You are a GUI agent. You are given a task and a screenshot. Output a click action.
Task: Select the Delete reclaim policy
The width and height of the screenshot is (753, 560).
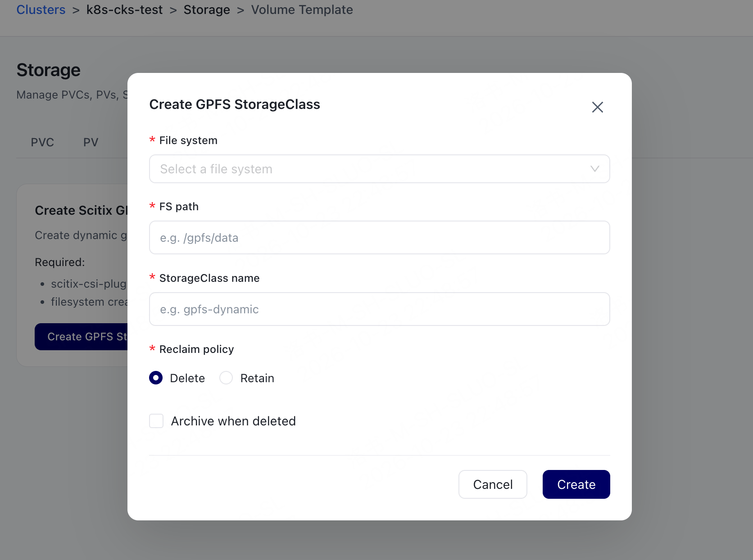[x=156, y=378]
